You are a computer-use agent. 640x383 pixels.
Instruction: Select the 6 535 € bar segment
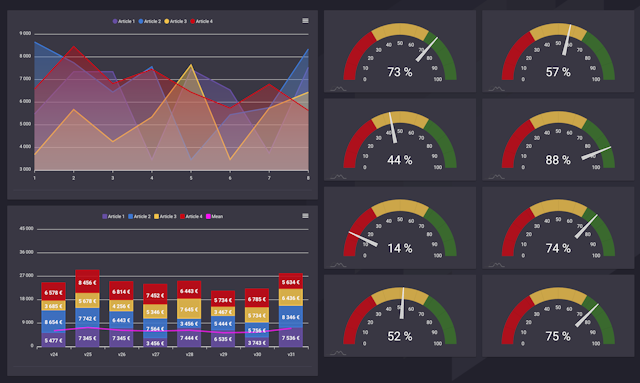tap(223, 339)
